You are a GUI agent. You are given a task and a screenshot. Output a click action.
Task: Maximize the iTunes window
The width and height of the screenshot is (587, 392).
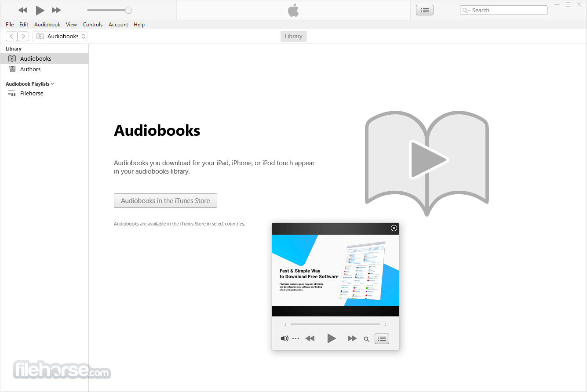point(568,4)
